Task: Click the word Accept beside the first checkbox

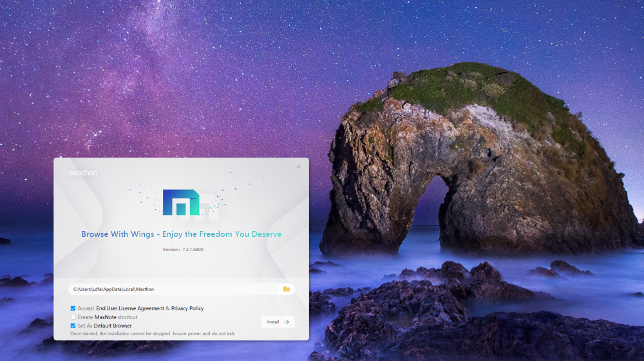Action: pyautogui.click(x=86, y=308)
